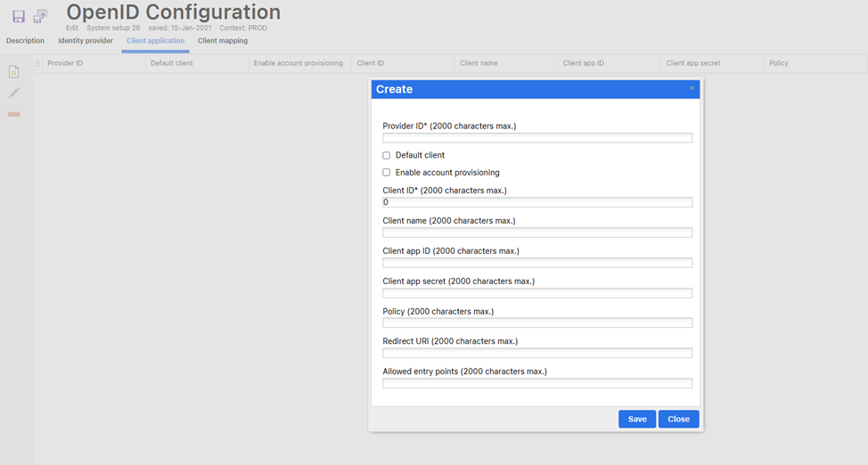
Task: Focus the Provider ID text field
Action: click(537, 138)
